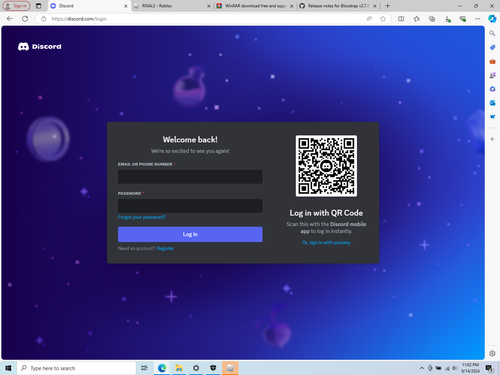
Task: Open the volume speaker tray icon
Action: [454, 368]
